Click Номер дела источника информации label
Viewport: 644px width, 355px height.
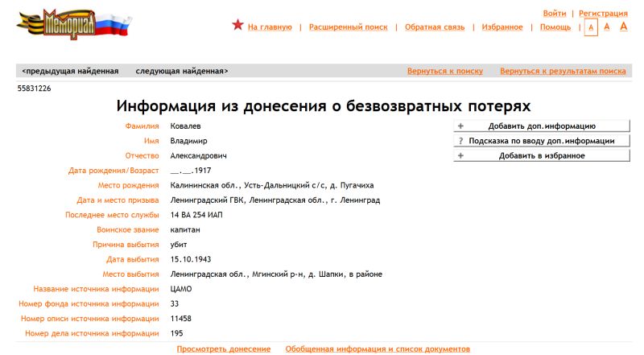pyautogui.click(x=92, y=333)
